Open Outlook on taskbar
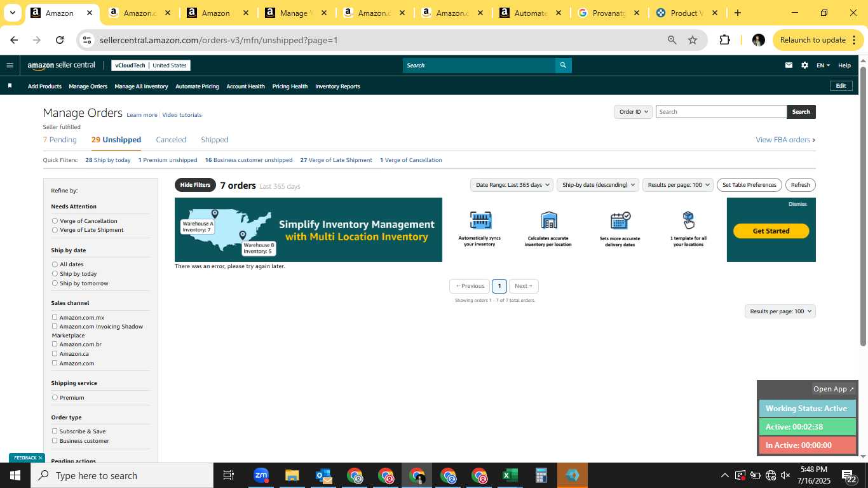The width and height of the screenshot is (868, 488). pos(323,475)
